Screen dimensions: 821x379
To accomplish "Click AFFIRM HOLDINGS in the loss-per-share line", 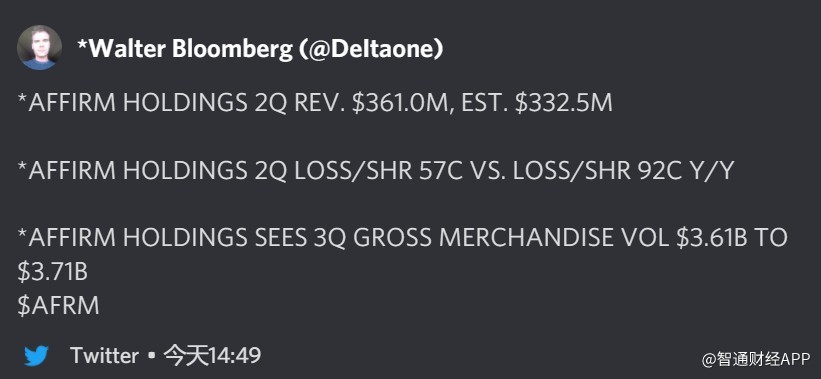I will coord(136,171).
